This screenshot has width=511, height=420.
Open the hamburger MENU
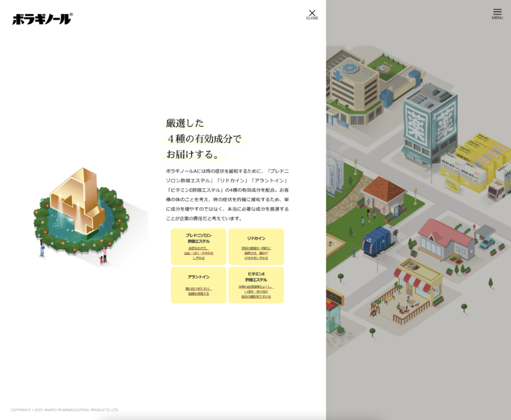tap(497, 14)
